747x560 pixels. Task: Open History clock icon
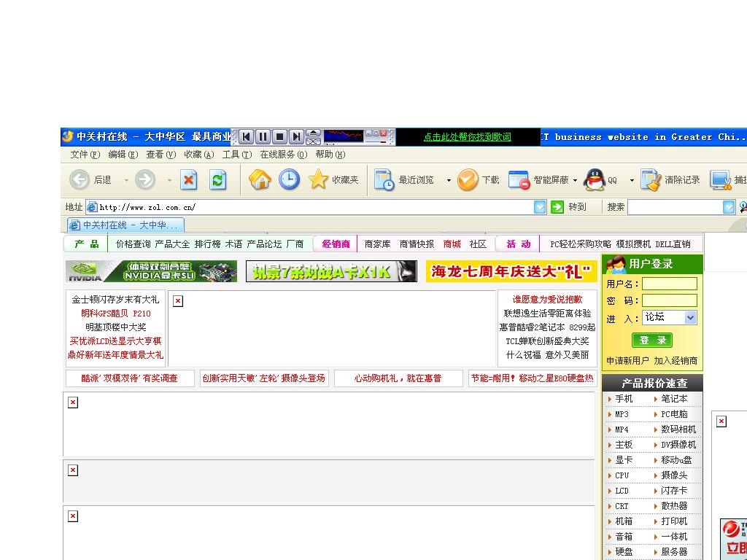click(x=289, y=179)
